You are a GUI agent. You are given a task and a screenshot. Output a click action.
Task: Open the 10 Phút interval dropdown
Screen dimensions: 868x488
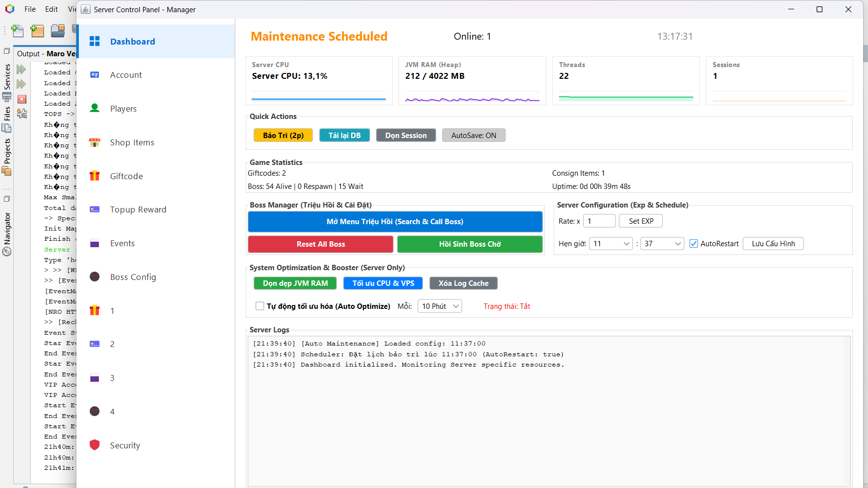click(x=440, y=306)
